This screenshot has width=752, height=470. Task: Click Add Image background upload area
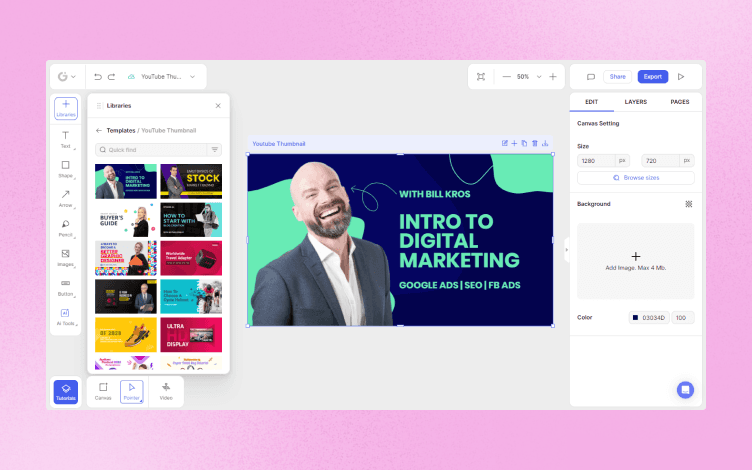tap(635, 261)
